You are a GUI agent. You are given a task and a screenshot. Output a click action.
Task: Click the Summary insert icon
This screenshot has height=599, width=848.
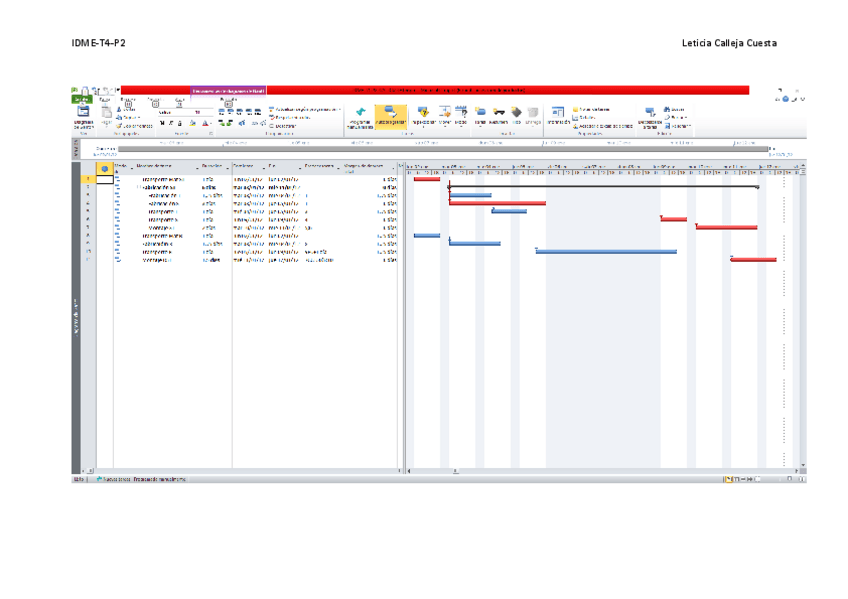(498, 113)
